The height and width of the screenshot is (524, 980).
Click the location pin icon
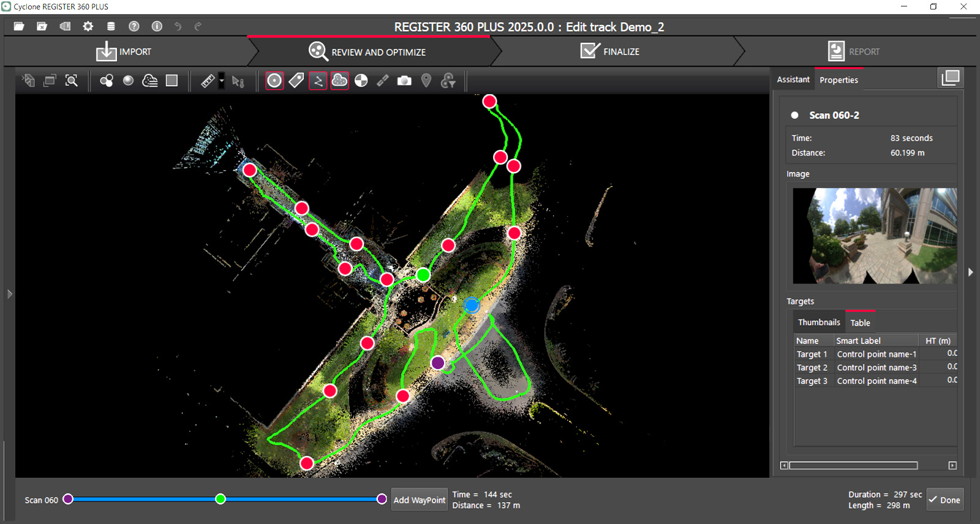pyautogui.click(x=426, y=80)
